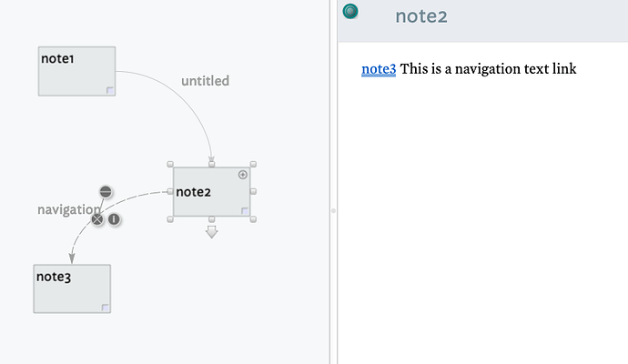
Task: Click in 'This is a navigation text link' text
Action: click(x=488, y=69)
